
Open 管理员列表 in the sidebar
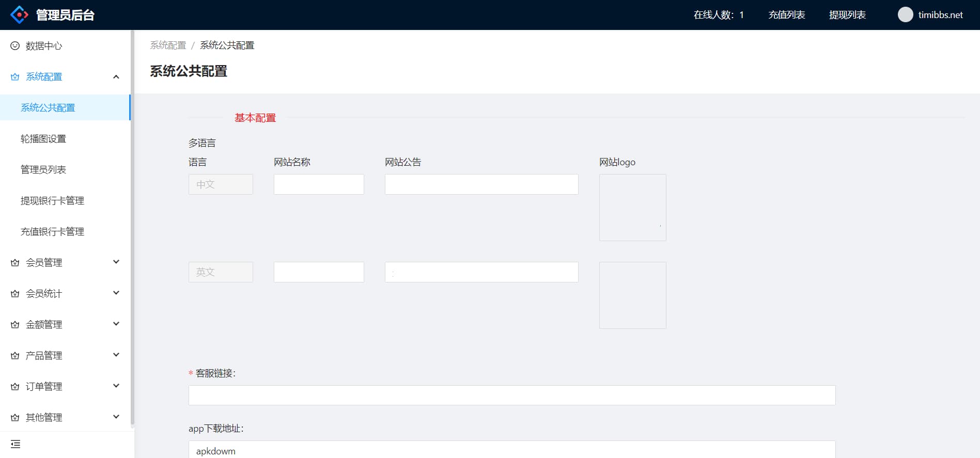43,170
